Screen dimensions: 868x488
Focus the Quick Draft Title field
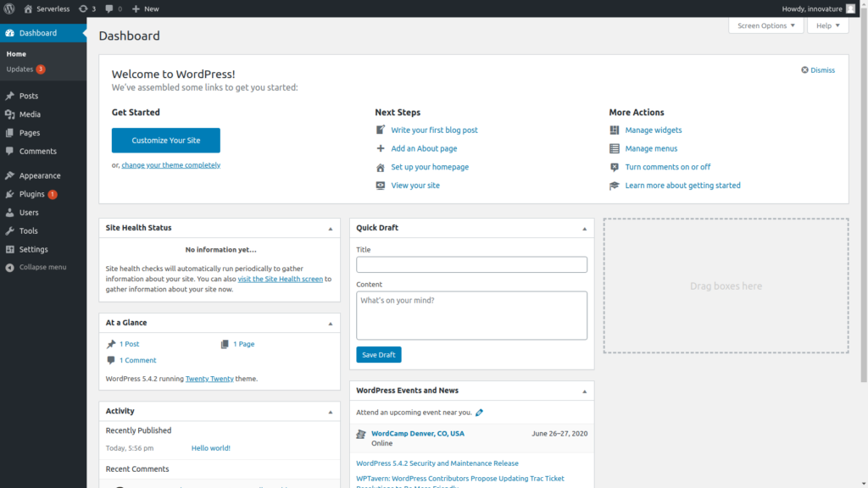pyautogui.click(x=471, y=264)
